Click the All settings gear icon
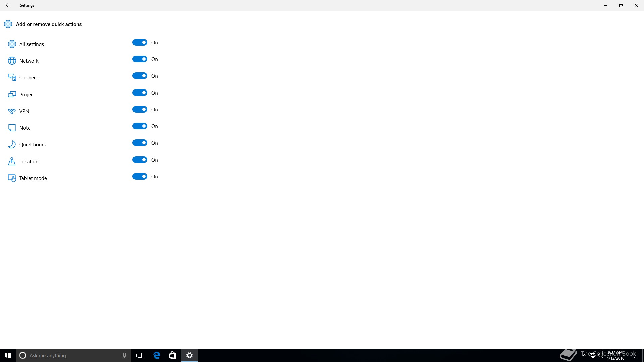Image resolution: width=644 pixels, height=362 pixels. (12, 44)
